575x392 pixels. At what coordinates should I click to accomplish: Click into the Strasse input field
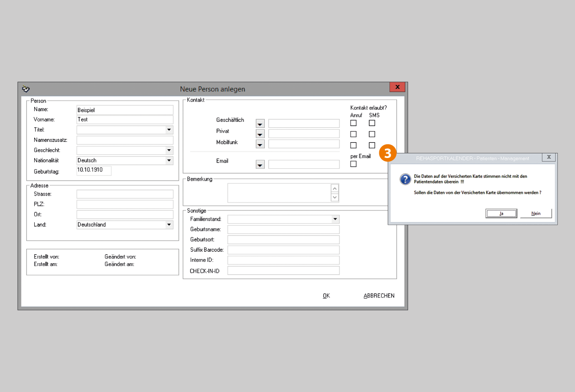tap(125, 194)
